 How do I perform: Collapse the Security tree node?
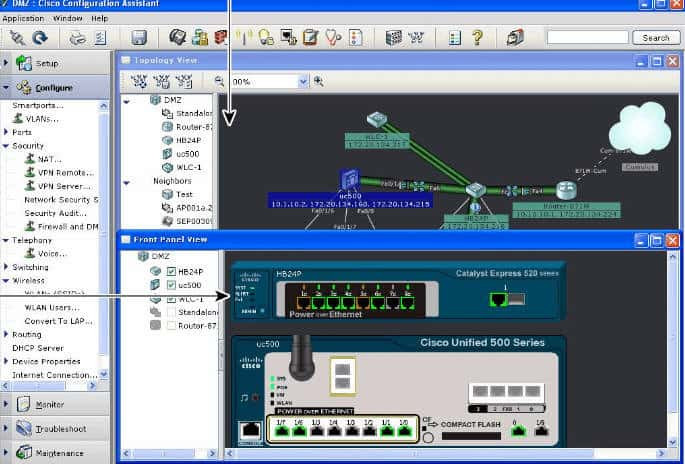[x=6, y=146]
